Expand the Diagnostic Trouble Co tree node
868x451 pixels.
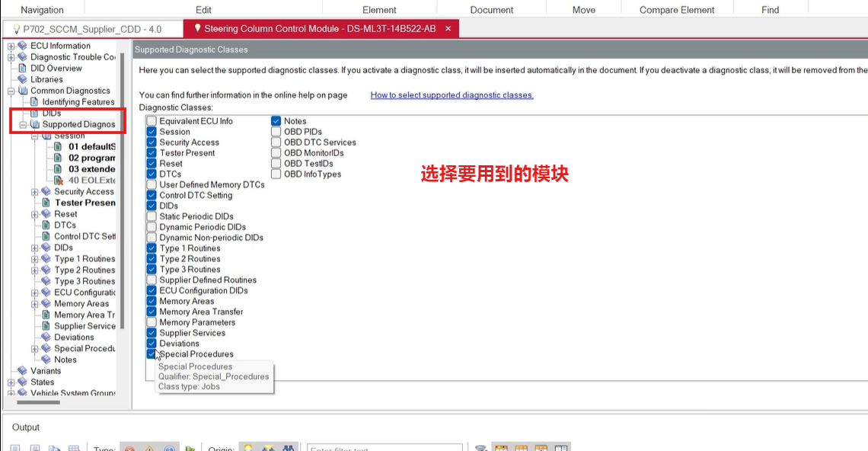(x=11, y=57)
